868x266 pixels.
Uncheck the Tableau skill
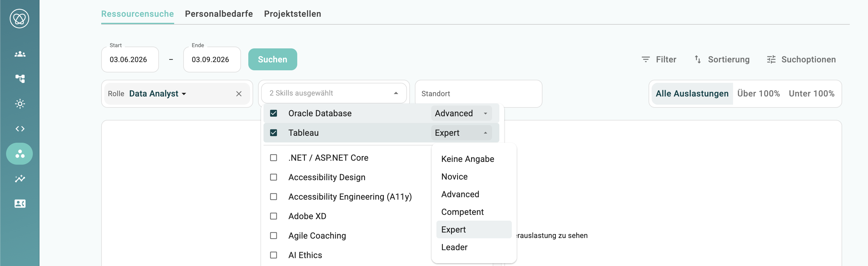tap(274, 133)
